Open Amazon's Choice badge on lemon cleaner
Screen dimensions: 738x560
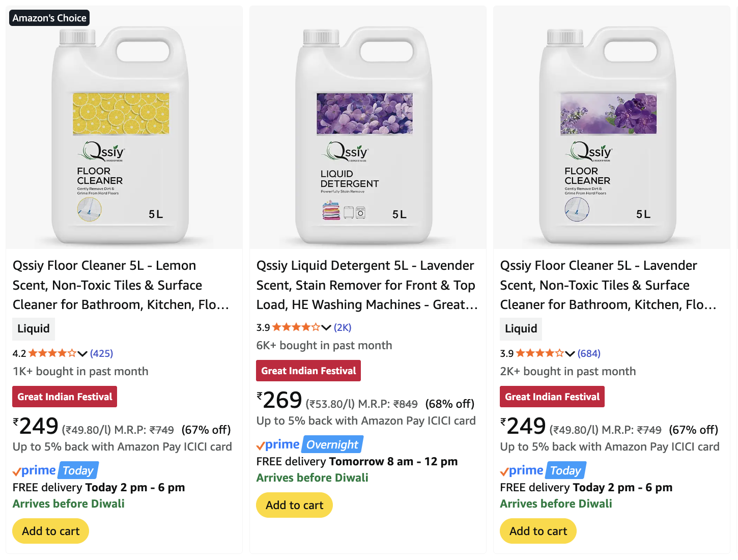[x=49, y=18]
